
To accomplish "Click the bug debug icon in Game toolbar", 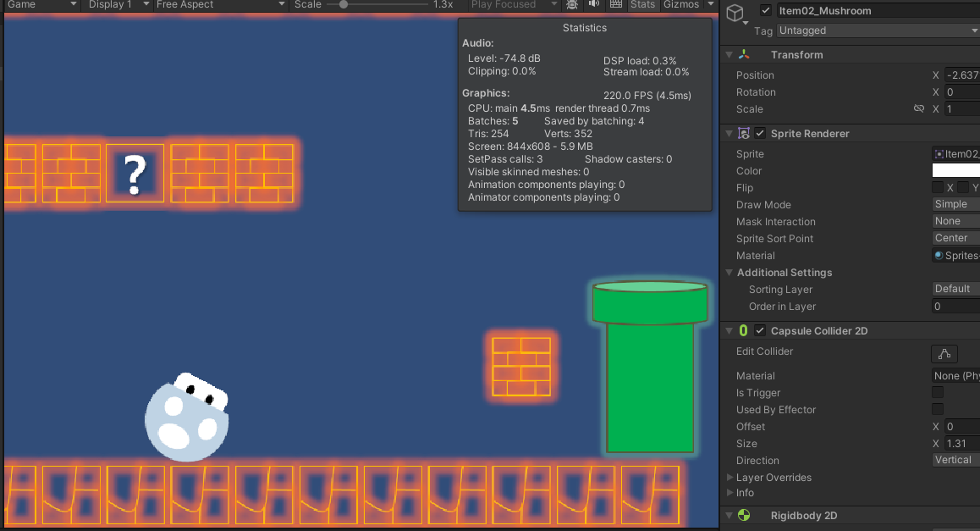I will pos(572,4).
